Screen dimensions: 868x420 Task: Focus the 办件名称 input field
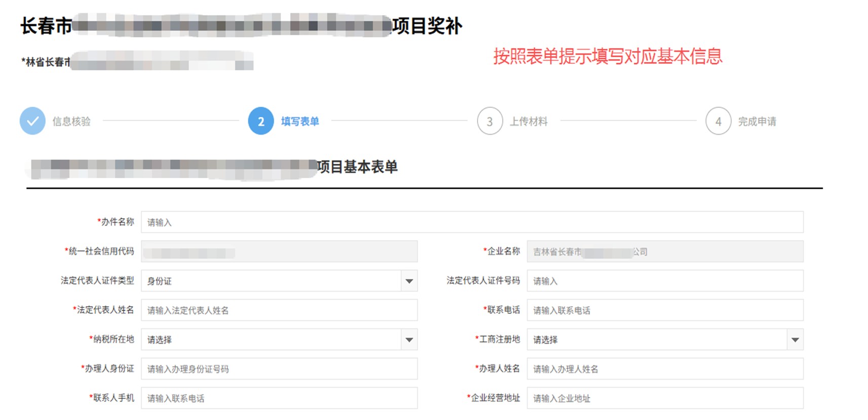[x=472, y=222]
